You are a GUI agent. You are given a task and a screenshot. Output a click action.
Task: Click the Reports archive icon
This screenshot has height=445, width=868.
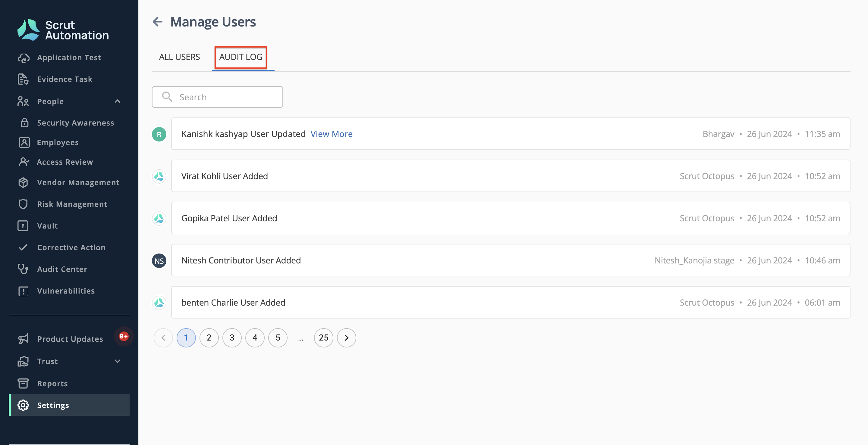point(23,383)
